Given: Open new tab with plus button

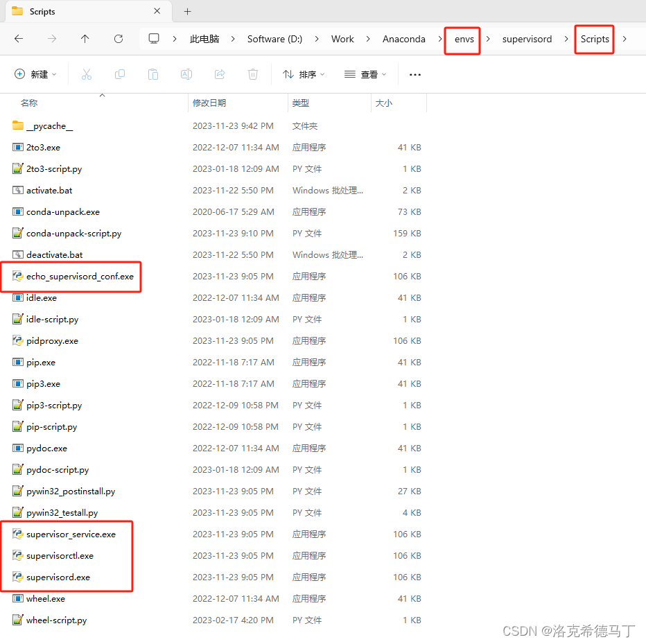Looking at the screenshot, I should point(187,12).
